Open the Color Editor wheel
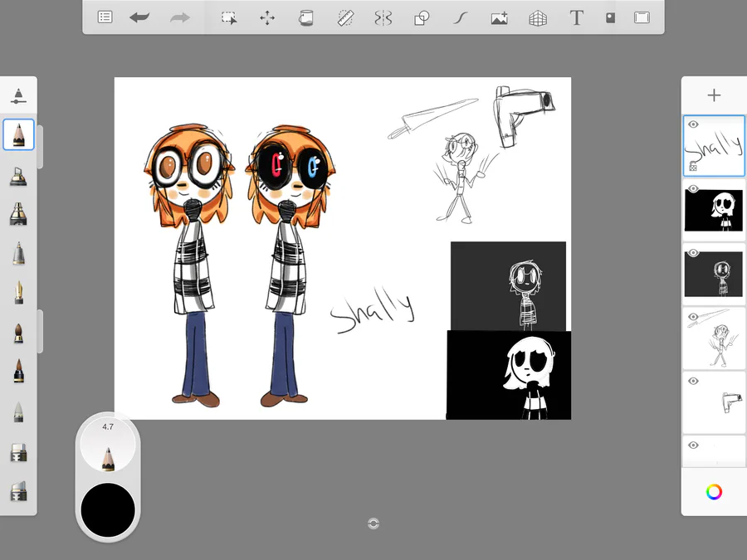The height and width of the screenshot is (560, 747). (714, 492)
